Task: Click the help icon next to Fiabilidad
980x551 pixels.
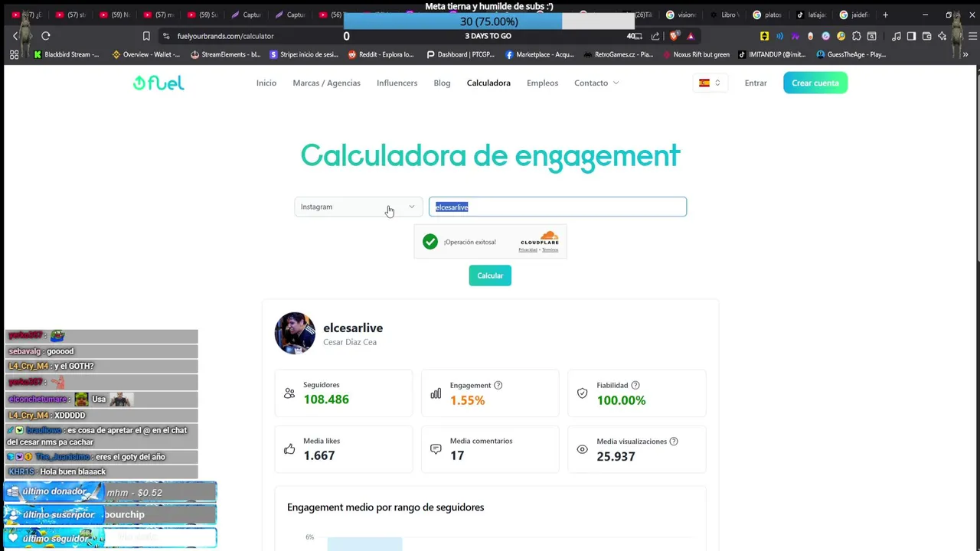Action: pos(635,385)
